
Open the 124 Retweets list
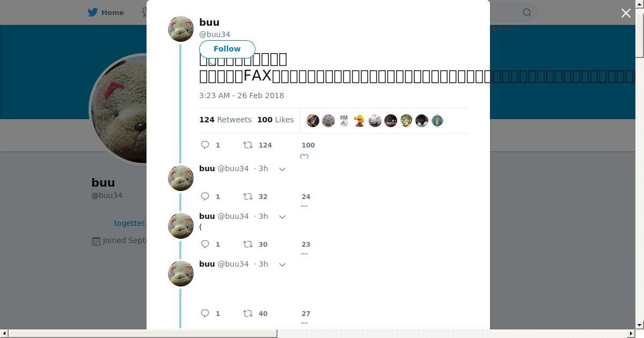[225, 120]
